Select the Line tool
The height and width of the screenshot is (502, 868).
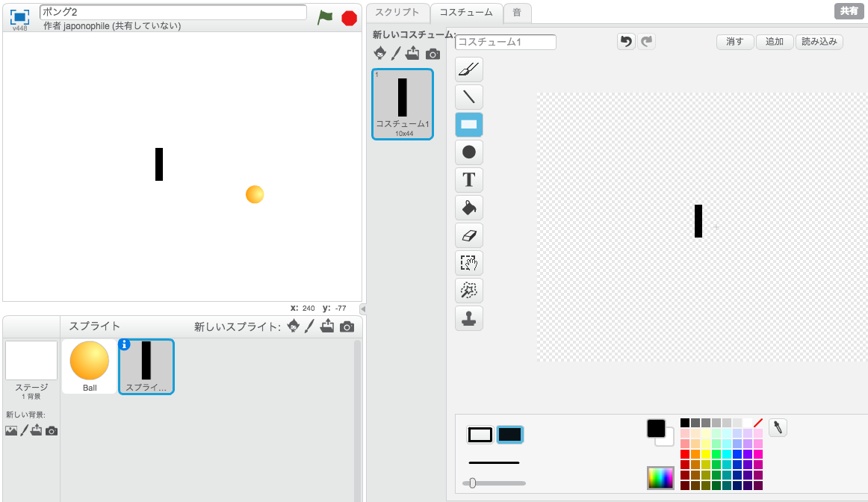pyautogui.click(x=468, y=96)
